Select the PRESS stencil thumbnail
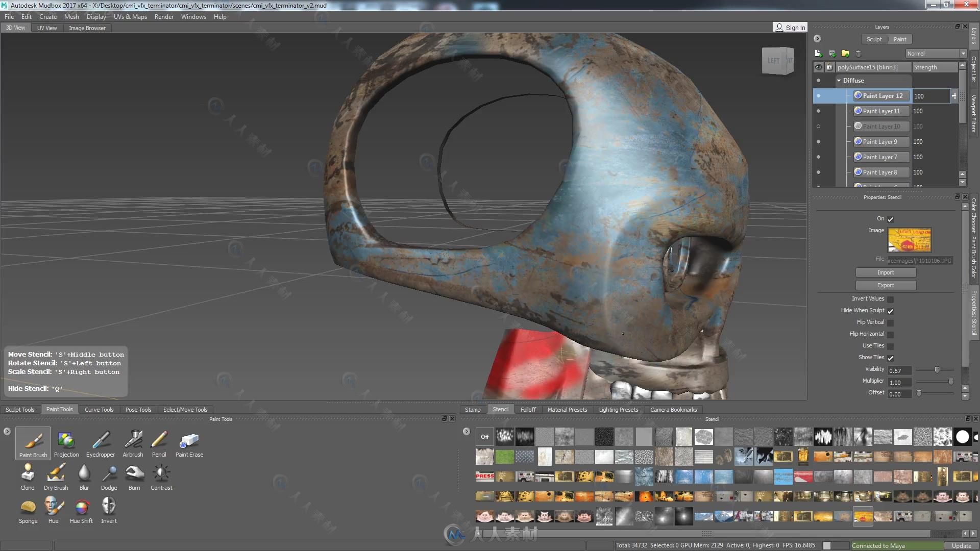Image resolution: width=980 pixels, height=551 pixels. click(x=484, y=477)
